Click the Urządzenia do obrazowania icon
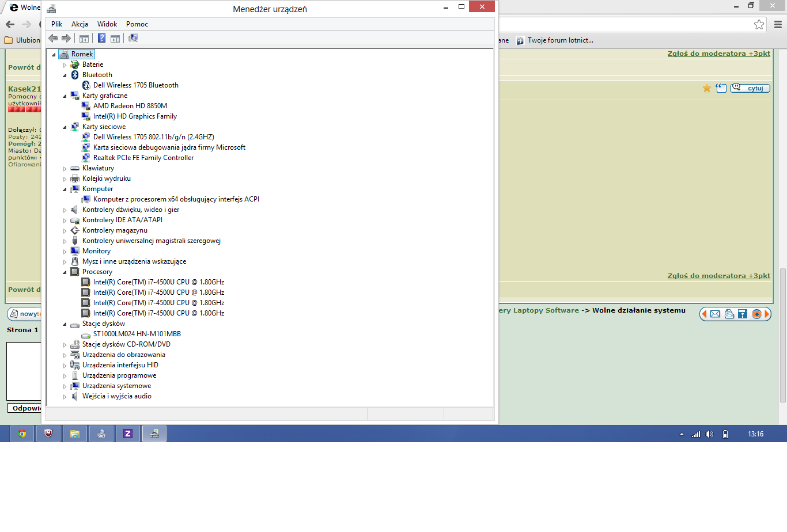787x532 pixels. pyautogui.click(x=75, y=355)
